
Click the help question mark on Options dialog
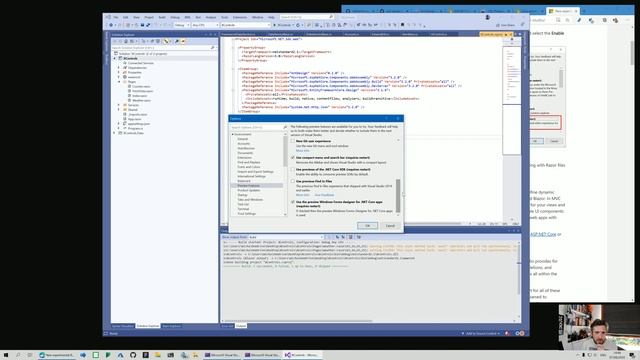tap(387, 119)
